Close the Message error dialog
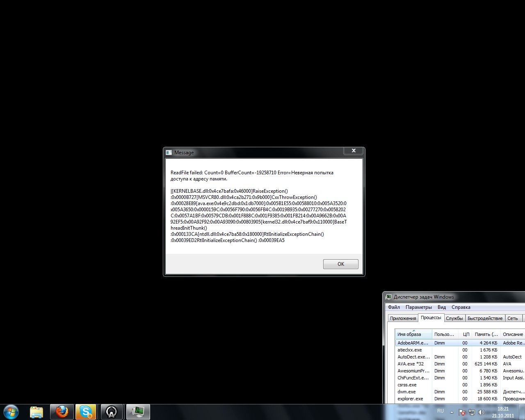The height and width of the screenshot is (420, 525). coord(353,151)
